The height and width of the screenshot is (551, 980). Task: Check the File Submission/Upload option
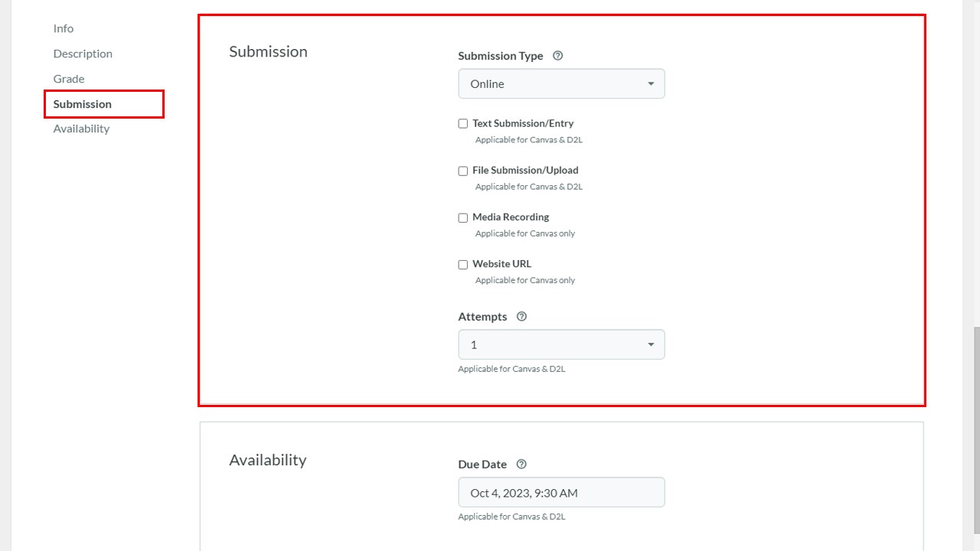click(x=462, y=171)
